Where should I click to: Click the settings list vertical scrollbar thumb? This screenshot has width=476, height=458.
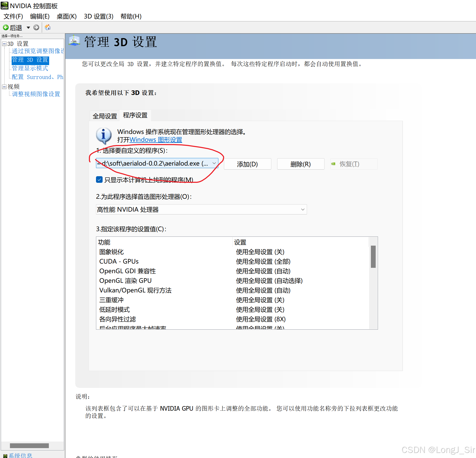[373, 257]
